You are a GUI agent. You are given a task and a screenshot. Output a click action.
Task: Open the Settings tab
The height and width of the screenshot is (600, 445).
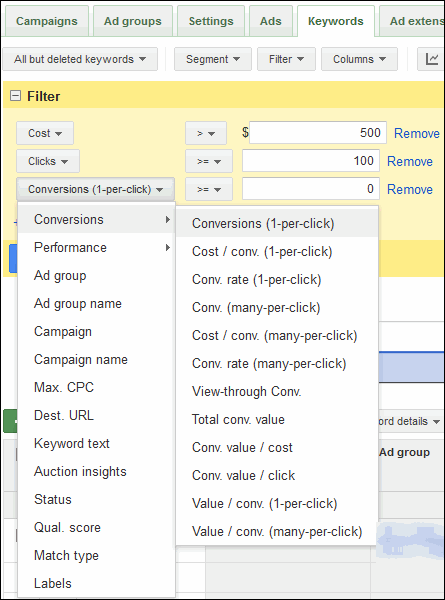211,21
